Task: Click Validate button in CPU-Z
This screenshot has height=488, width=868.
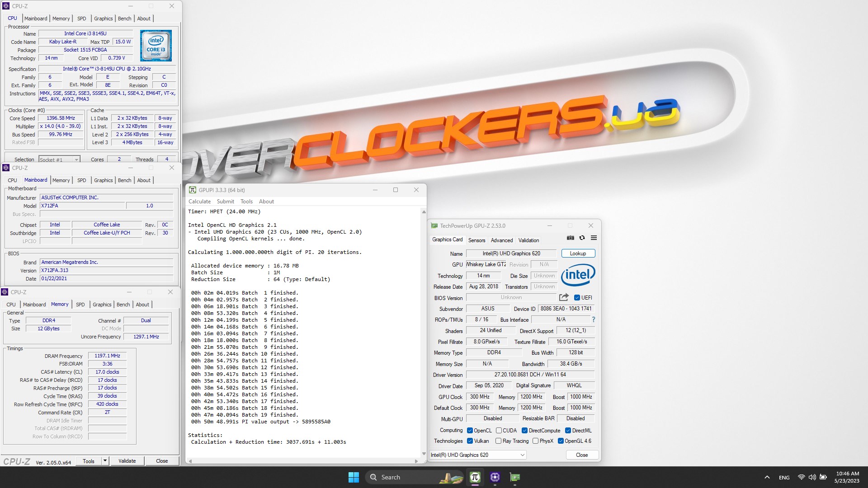Action: pyautogui.click(x=127, y=461)
